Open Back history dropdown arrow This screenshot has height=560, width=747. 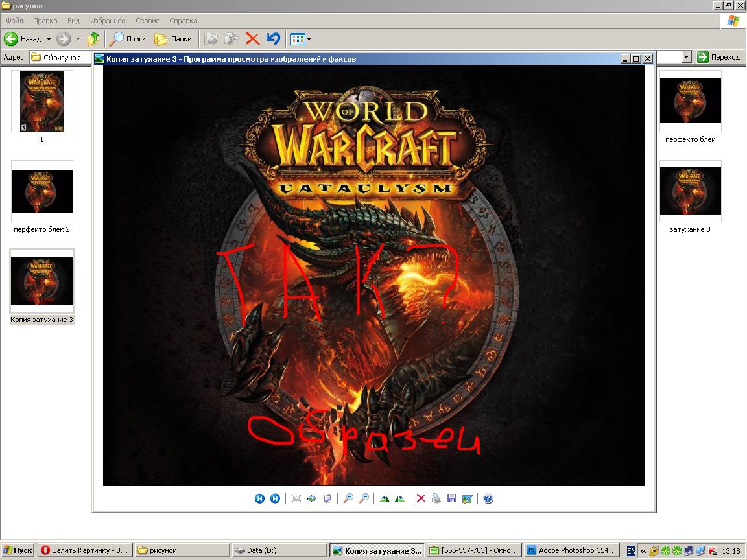(49, 39)
